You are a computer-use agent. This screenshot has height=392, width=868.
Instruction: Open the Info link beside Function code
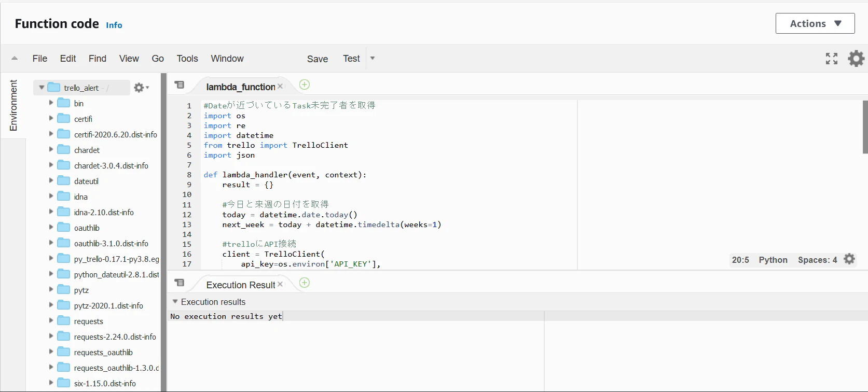click(114, 25)
